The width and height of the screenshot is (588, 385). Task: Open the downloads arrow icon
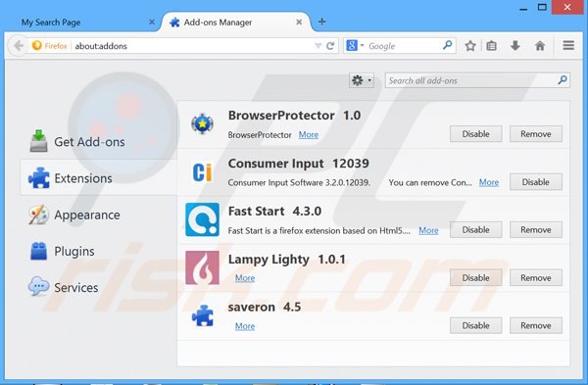515,46
